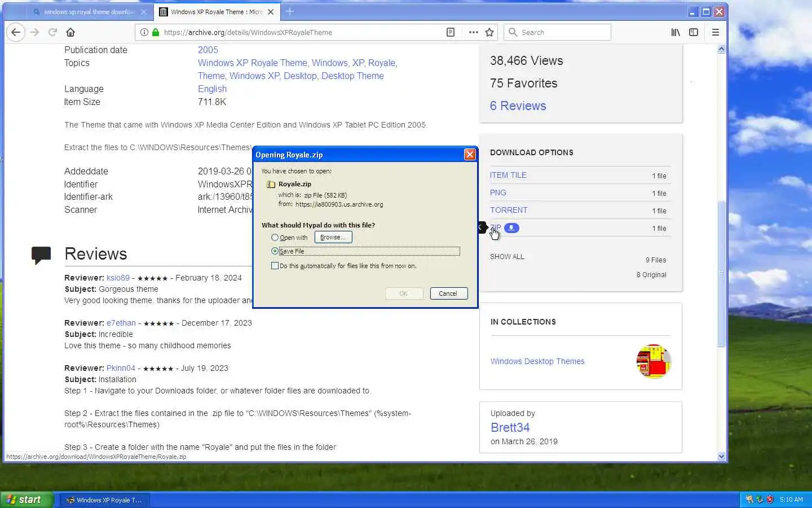
Task: Click the page scrollbar up arrow
Action: tap(721, 49)
